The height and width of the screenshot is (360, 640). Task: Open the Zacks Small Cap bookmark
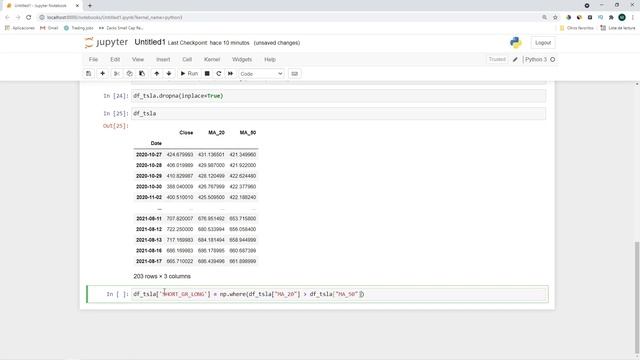[121, 28]
